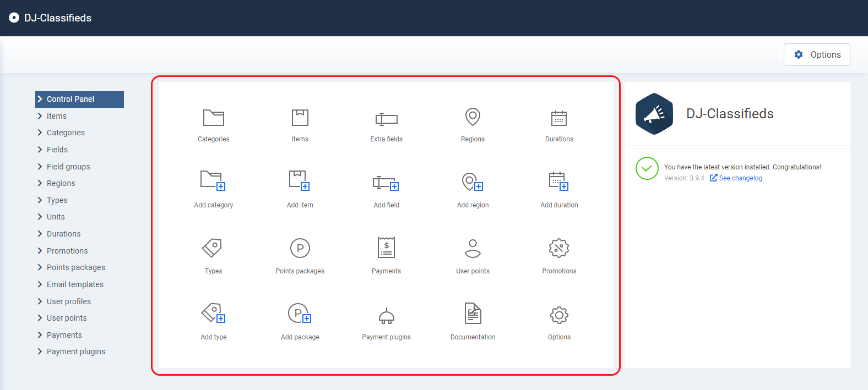The height and width of the screenshot is (390, 868).
Task: Go to Promotions in the sidebar
Action: click(x=67, y=251)
